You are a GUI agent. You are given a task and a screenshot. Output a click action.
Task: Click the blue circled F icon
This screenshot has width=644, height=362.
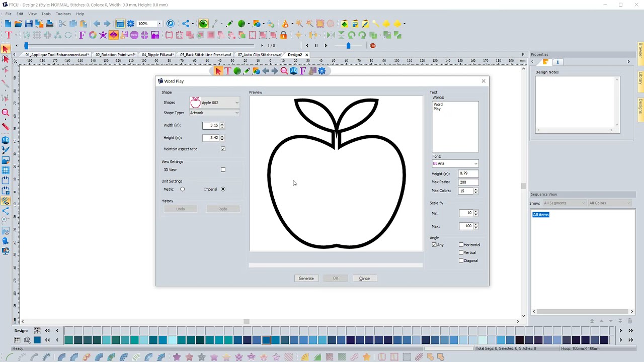171,24
